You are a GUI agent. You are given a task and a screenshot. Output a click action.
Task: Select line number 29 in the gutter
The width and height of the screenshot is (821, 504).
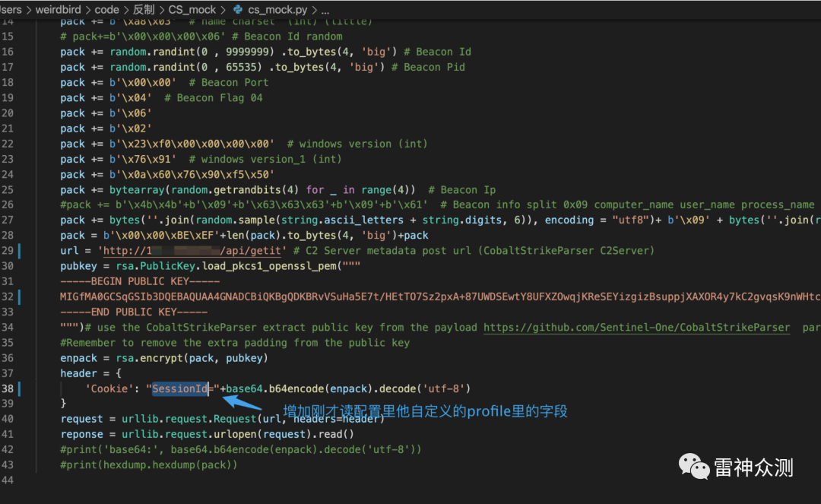[x=8, y=251]
